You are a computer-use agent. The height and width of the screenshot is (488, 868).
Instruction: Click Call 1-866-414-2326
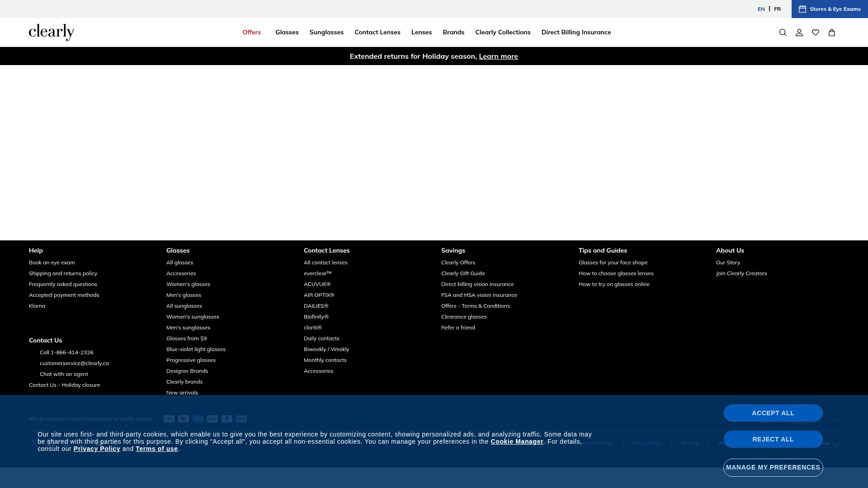click(66, 352)
